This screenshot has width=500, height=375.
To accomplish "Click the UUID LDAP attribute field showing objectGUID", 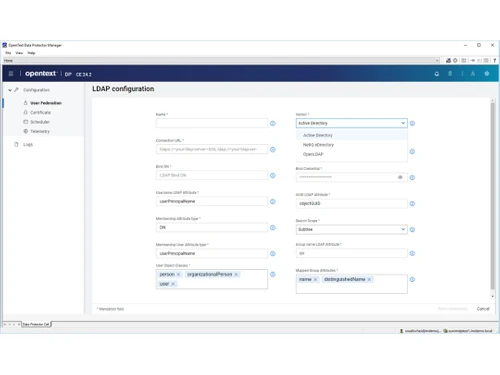I will pyautogui.click(x=352, y=203).
